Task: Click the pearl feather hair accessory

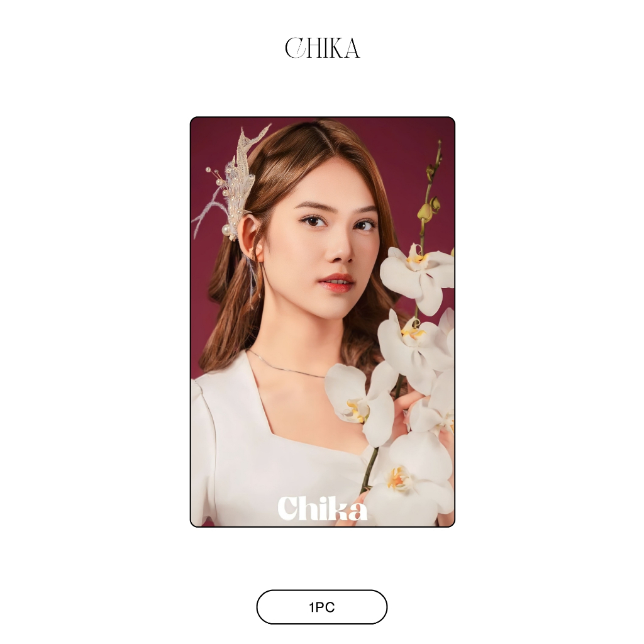Action: pos(232,185)
